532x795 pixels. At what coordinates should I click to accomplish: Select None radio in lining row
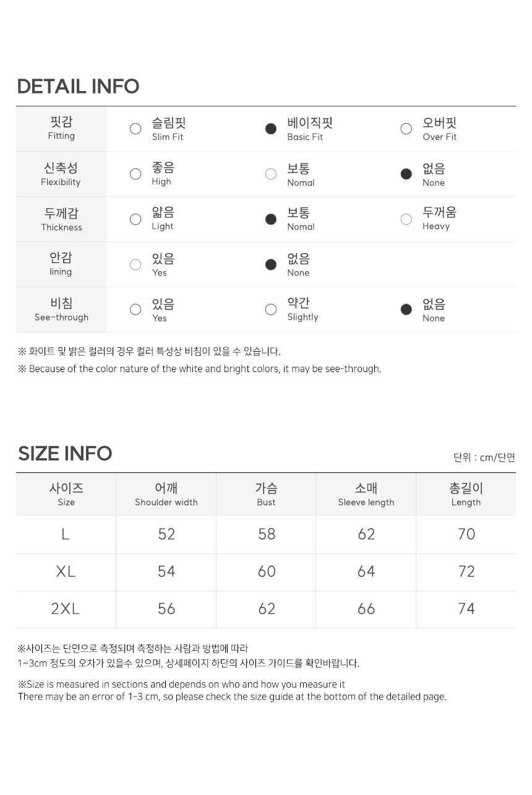(271, 264)
